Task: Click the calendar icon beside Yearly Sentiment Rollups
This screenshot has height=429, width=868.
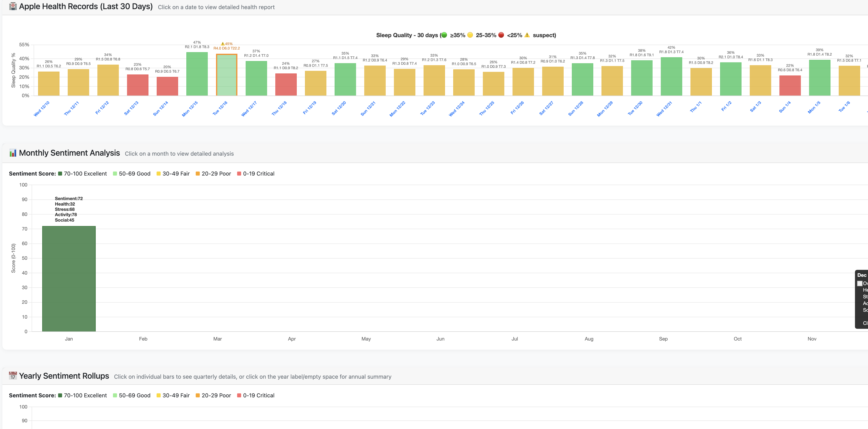Action: (13, 376)
